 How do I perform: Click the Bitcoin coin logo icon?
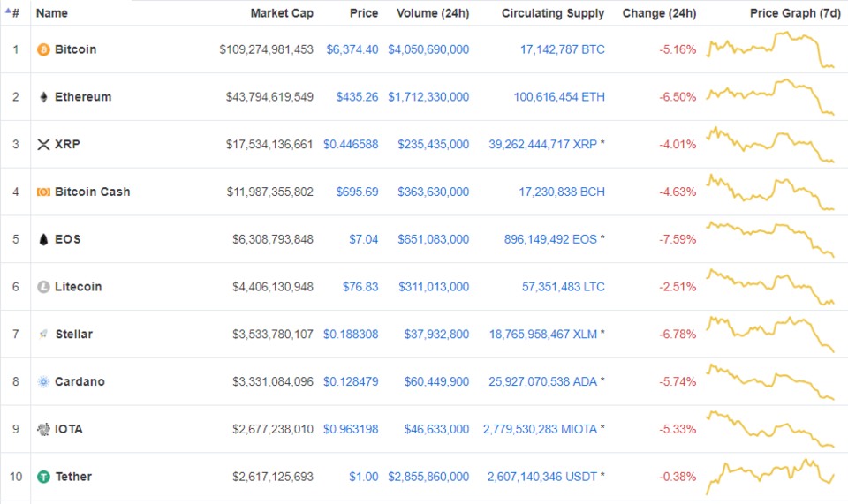click(43, 49)
